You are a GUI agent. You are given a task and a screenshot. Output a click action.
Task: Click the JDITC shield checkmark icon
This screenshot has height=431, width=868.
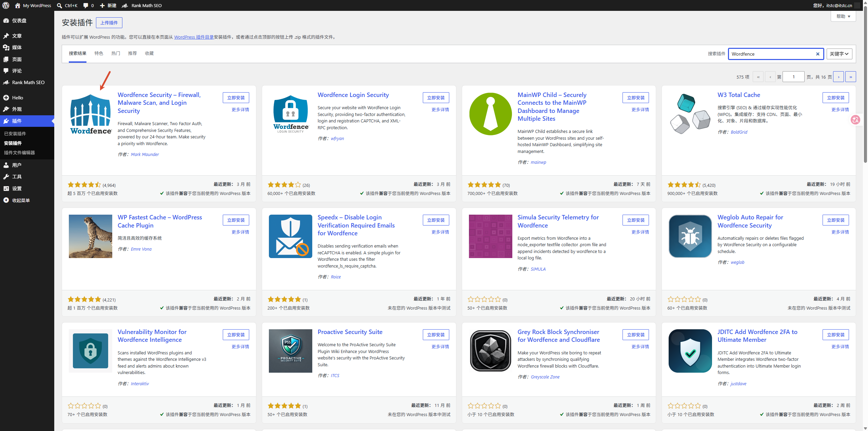690,351
